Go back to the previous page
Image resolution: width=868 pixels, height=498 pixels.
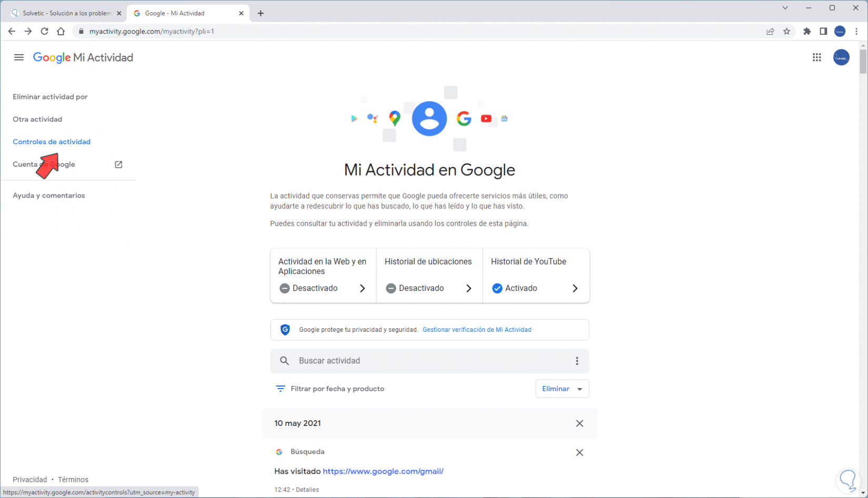click(12, 31)
